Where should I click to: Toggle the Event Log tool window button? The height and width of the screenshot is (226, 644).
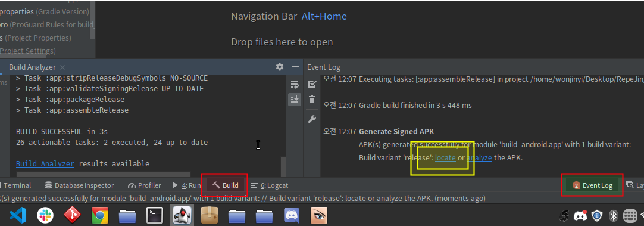coord(592,185)
